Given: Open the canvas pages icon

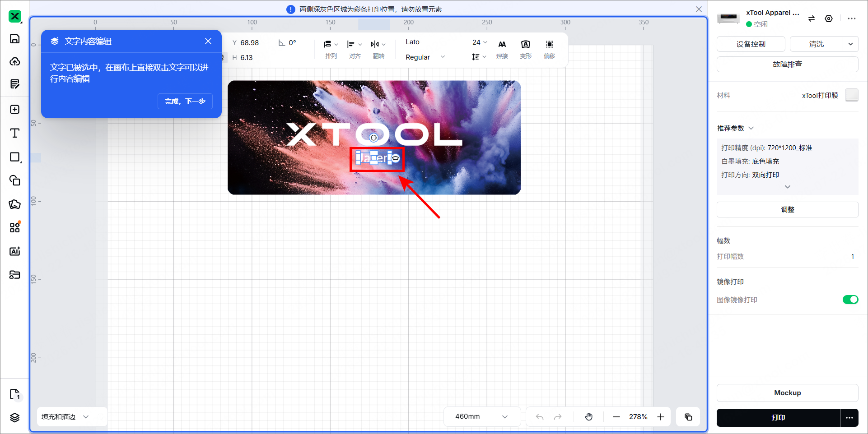Looking at the screenshot, I should pos(15,395).
